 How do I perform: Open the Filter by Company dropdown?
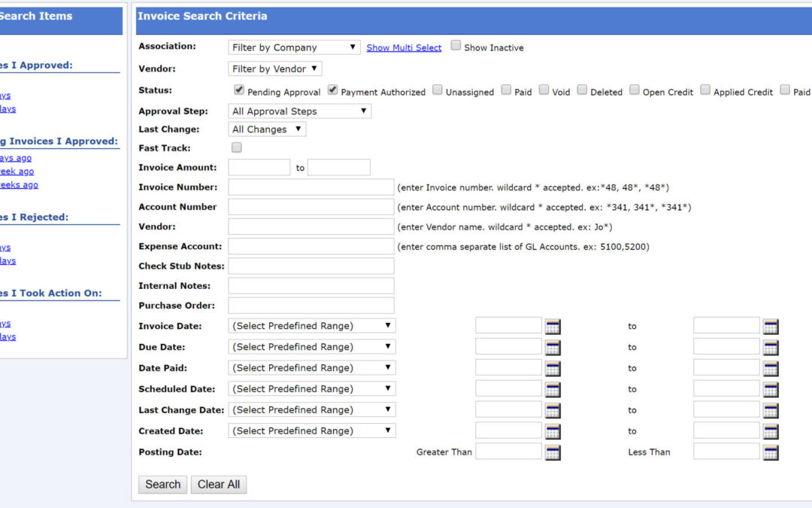(x=294, y=47)
